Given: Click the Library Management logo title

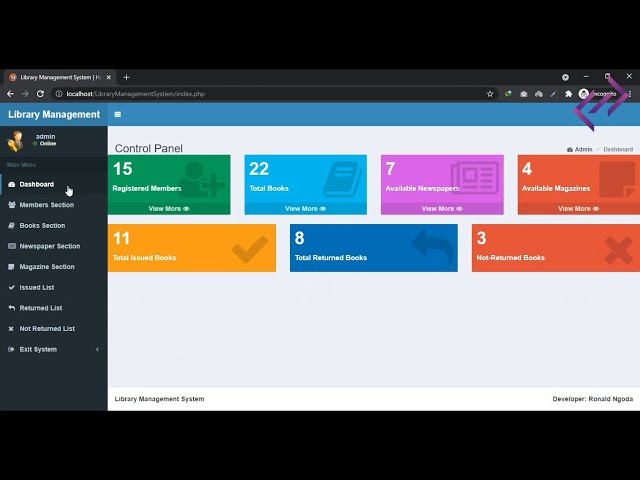Looking at the screenshot, I should point(54,115).
